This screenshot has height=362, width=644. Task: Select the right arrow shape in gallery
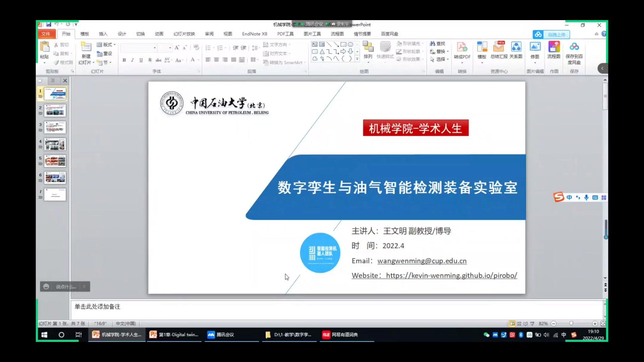[x=343, y=52]
